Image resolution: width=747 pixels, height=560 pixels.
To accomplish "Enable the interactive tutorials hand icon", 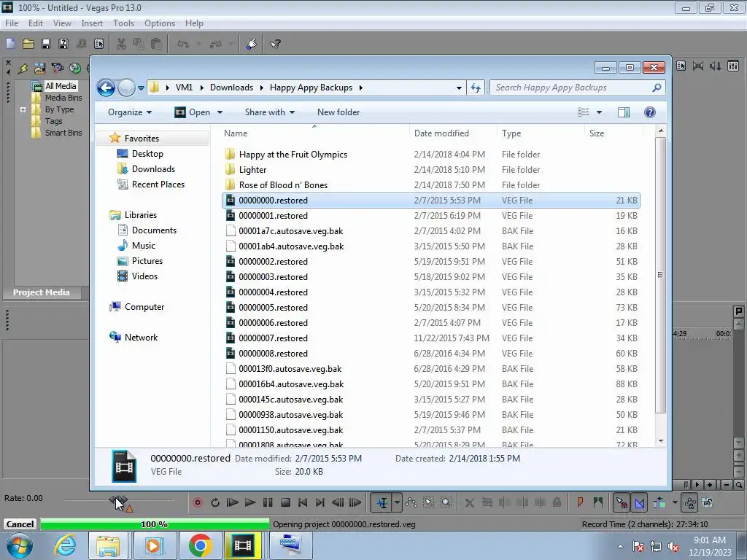I will 252,44.
